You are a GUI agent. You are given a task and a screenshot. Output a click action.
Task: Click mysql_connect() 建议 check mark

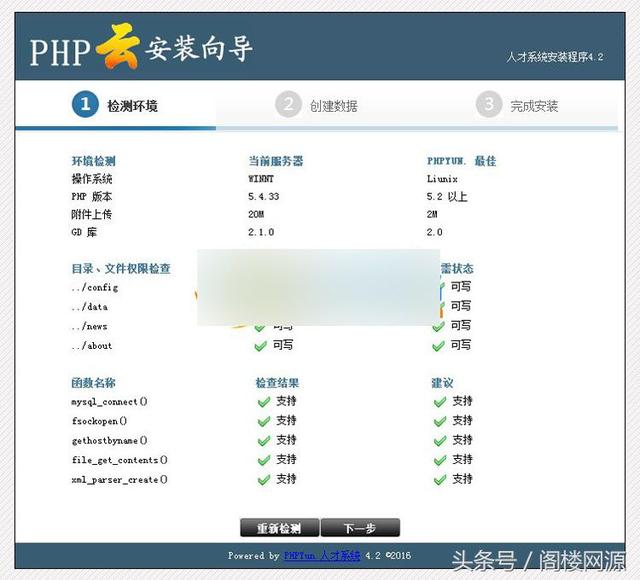coord(440,402)
